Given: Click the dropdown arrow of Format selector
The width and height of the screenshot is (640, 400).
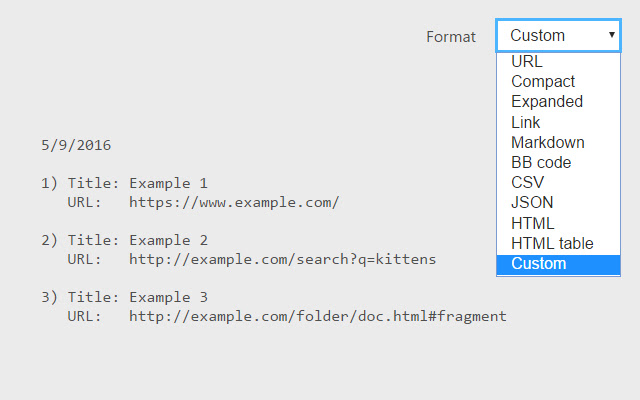Looking at the screenshot, I should (610, 35).
